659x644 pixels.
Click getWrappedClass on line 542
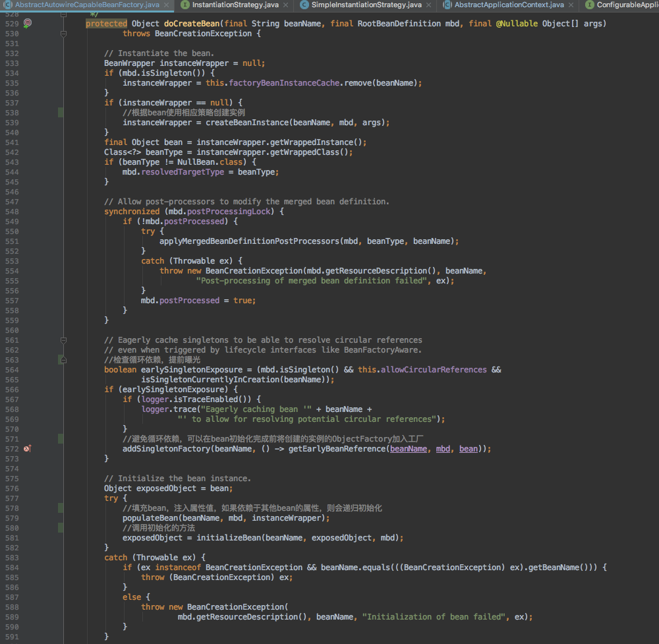(x=304, y=152)
